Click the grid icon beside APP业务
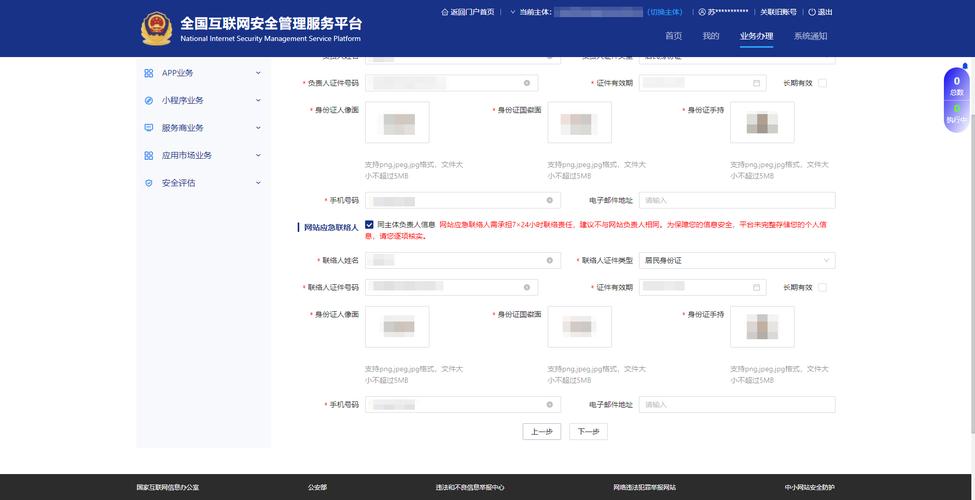This screenshot has height=500, width=975. (149, 73)
